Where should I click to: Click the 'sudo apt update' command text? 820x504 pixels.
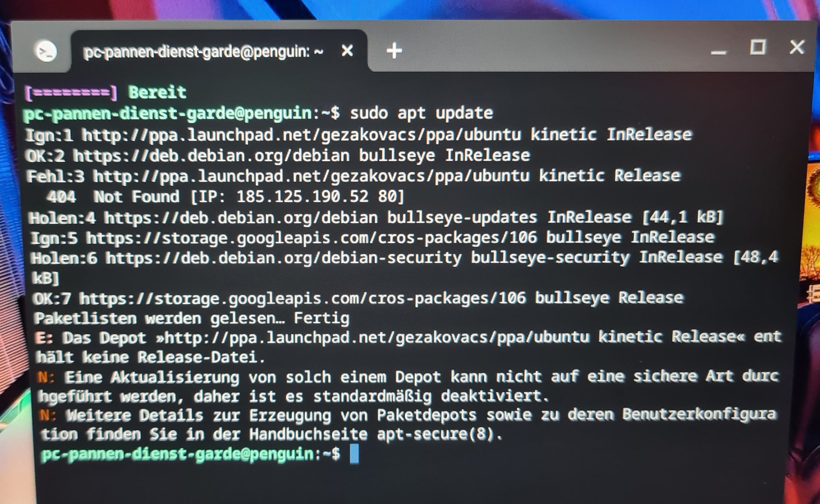pos(421,113)
